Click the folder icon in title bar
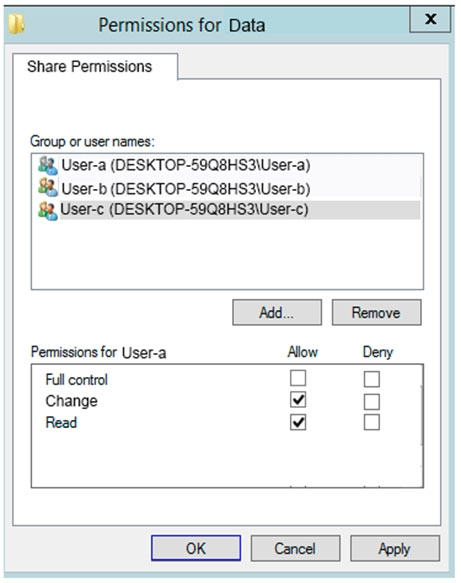This screenshot has width=461, height=583. pos(16,24)
